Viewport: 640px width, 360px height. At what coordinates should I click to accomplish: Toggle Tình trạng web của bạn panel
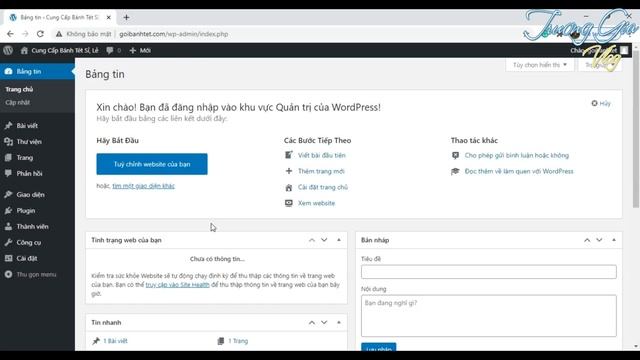point(339,240)
